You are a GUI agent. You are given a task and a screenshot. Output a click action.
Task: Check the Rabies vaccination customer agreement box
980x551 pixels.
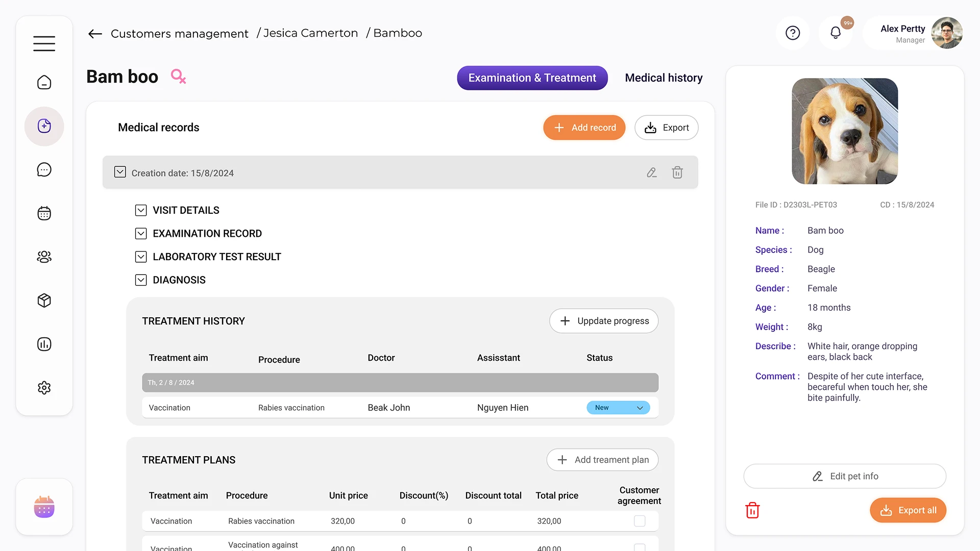tap(640, 521)
